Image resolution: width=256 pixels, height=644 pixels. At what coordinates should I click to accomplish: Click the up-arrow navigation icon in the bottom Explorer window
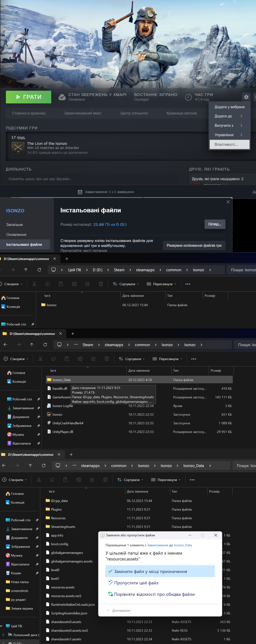point(30,466)
